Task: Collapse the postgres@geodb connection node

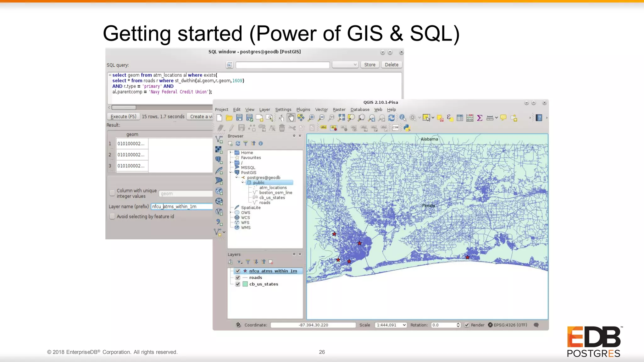Action: pyautogui.click(x=237, y=178)
